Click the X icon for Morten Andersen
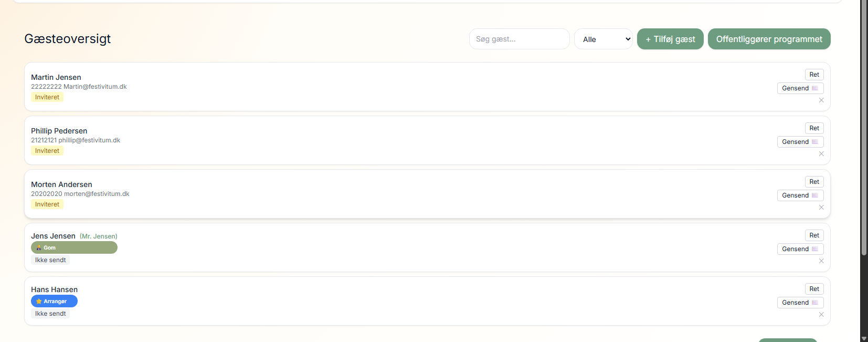This screenshot has height=342, width=868. tap(821, 208)
